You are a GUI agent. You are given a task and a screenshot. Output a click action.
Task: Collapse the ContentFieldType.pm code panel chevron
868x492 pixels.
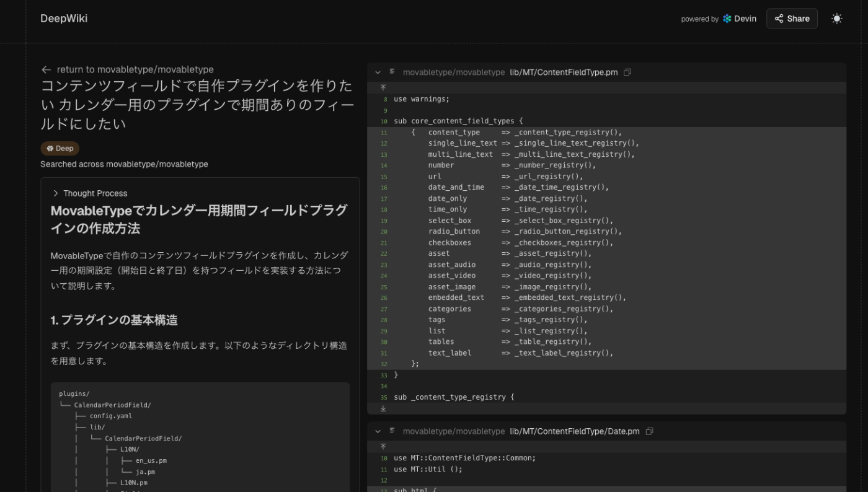[378, 72]
